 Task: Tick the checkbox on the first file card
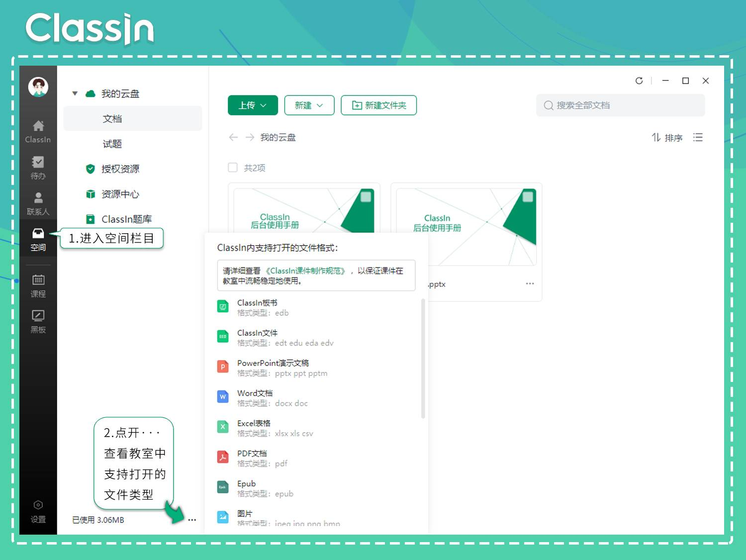(366, 197)
